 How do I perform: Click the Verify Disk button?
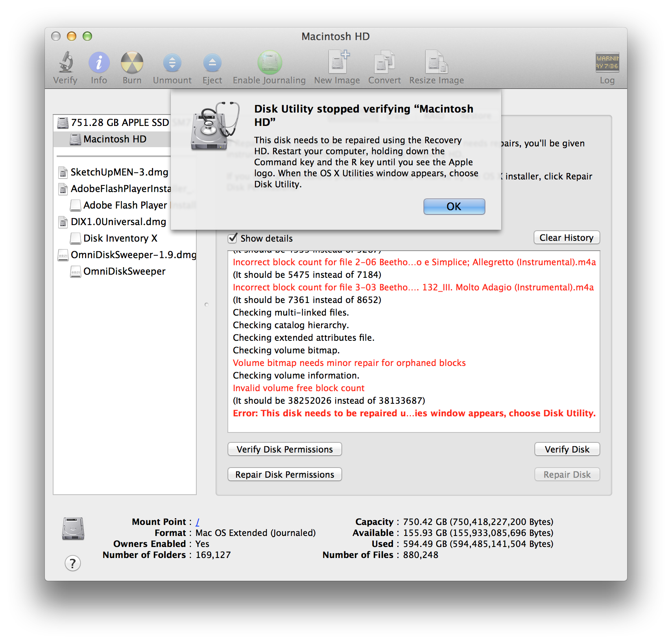(x=567, y=449)
